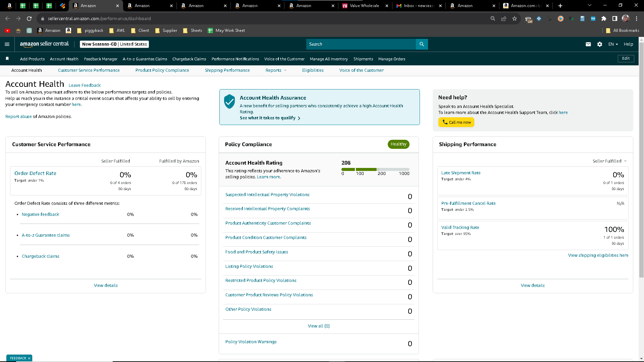Click the RS extension icon
Screen dimensions: 644x362
coord(571,19)
